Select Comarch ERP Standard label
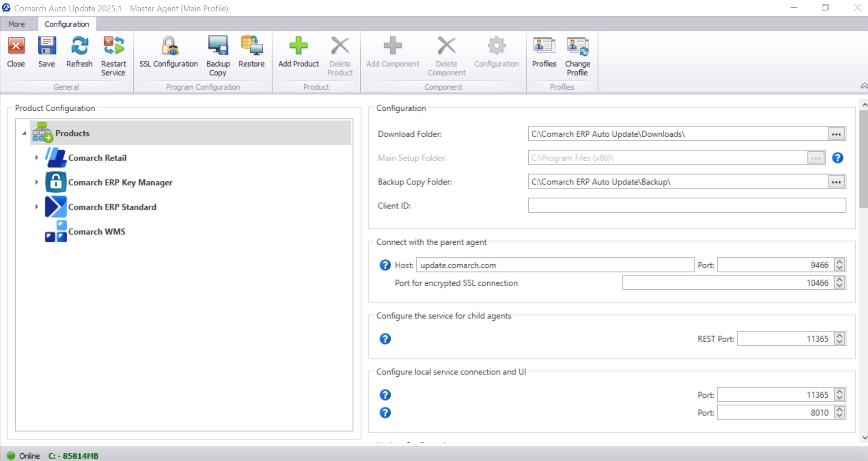The width and height of the screenshot is (868, 461). pos(112,207)
